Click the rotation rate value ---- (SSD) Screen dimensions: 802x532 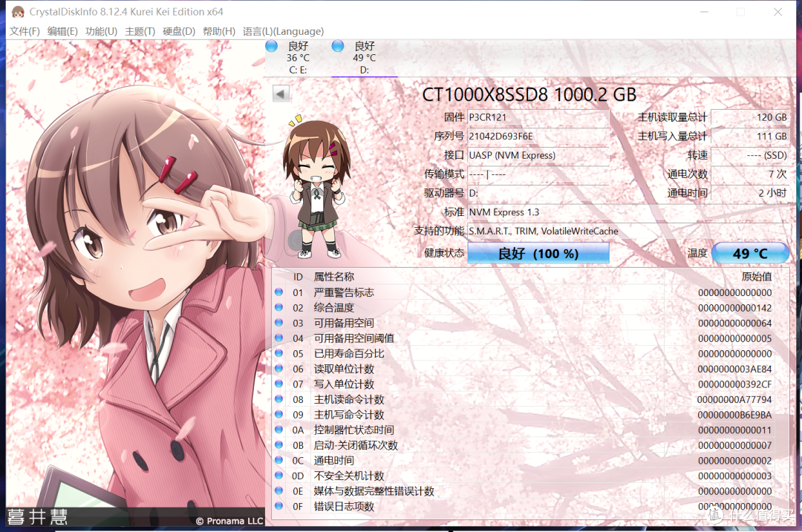(750, 155)
